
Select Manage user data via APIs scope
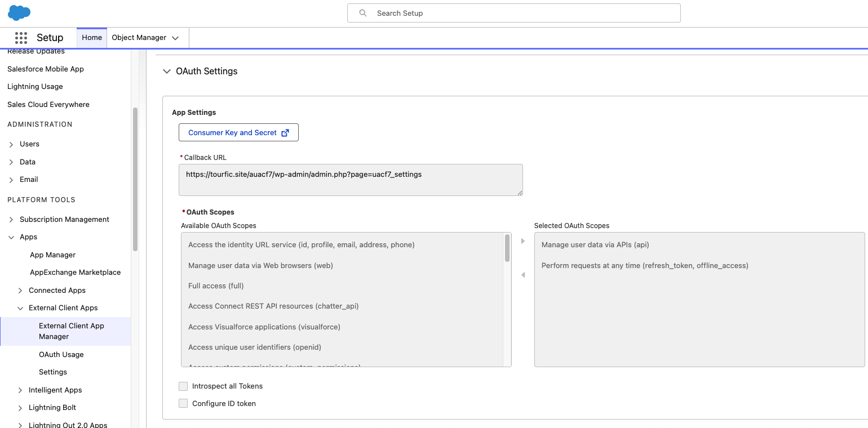[595, 245]
